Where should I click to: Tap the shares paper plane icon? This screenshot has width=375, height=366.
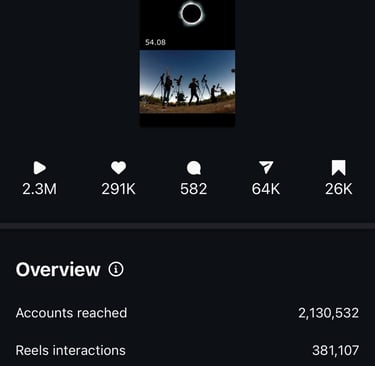click(x=266, y=167)
